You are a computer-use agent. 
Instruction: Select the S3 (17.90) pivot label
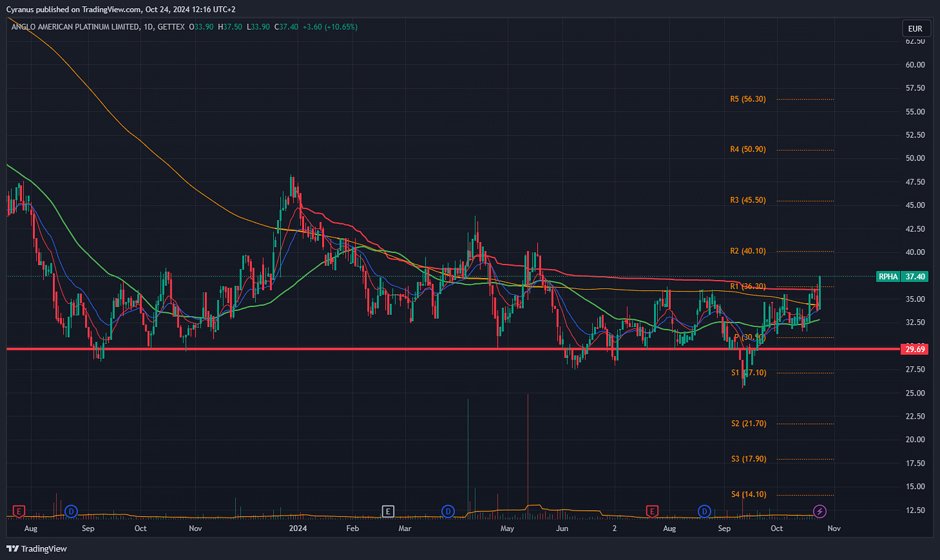point(748,459)
